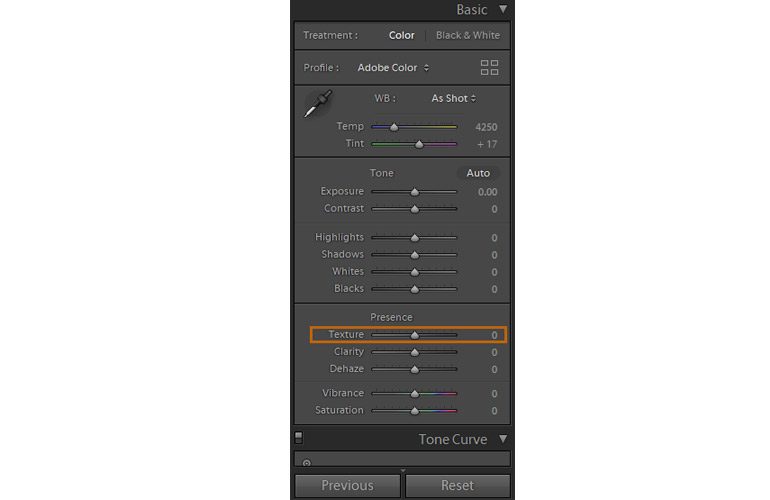Click the Reset button

(457, 485)
